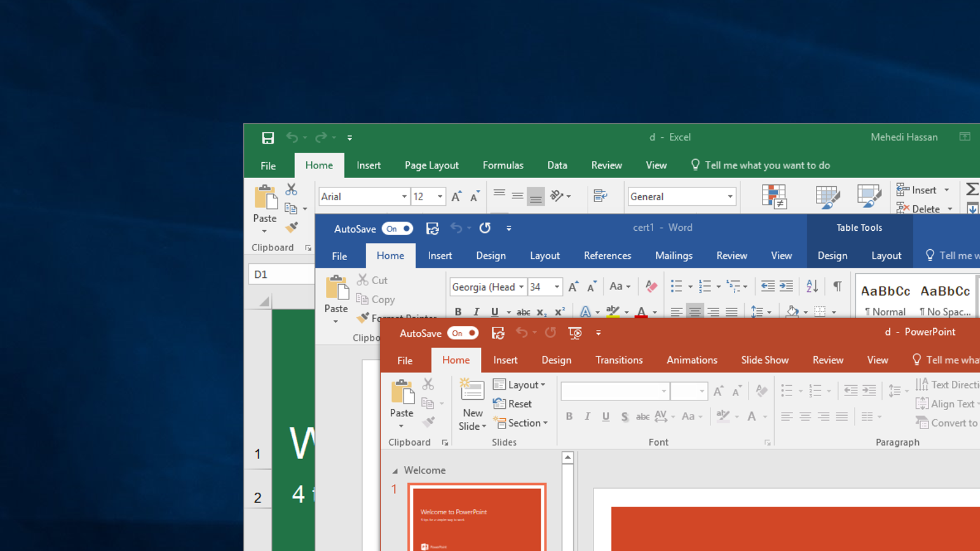Click Excel Conditional Formatting icon

[774, 197]
